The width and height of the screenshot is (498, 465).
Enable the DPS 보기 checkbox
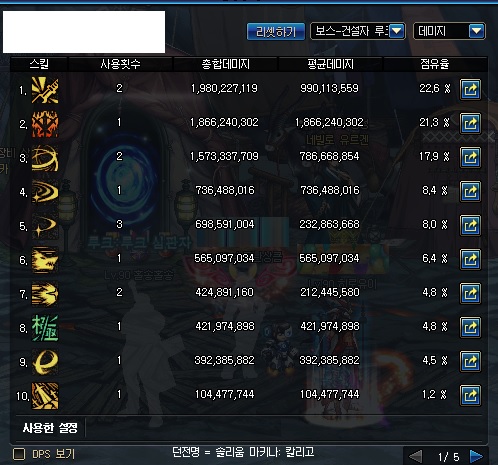[19, 454]
